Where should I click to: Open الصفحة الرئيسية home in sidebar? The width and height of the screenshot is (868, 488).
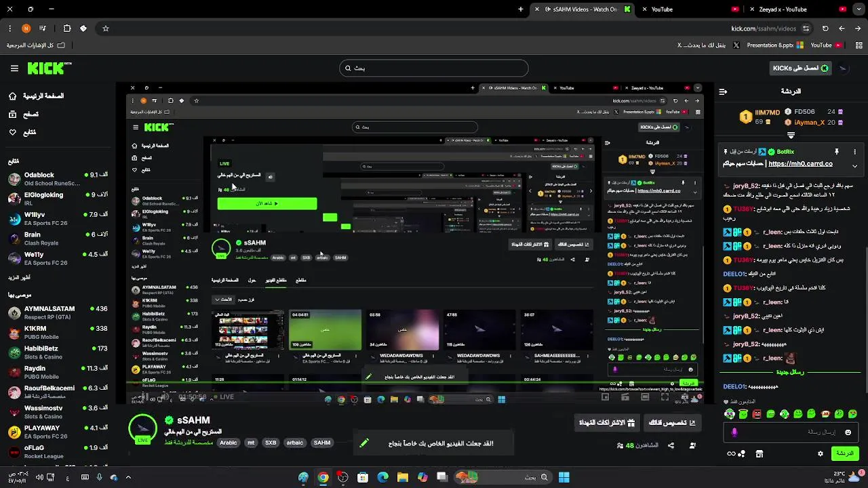coord(36,96)
